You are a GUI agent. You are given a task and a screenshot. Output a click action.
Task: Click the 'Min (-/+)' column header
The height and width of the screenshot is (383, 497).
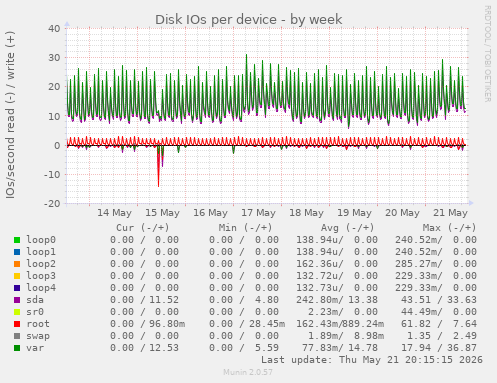pyautogui.click(x=245, y=228)
